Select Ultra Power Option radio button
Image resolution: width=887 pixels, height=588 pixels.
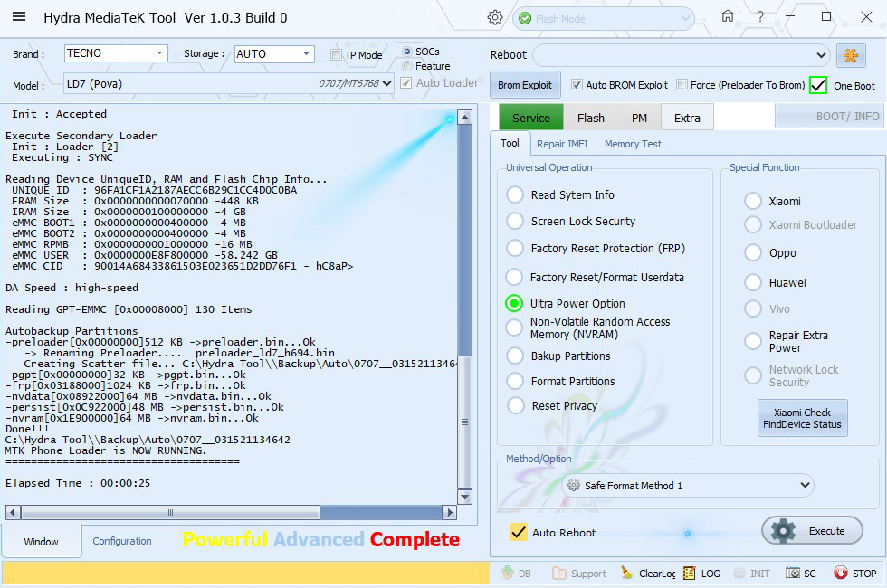pos(514,304)
